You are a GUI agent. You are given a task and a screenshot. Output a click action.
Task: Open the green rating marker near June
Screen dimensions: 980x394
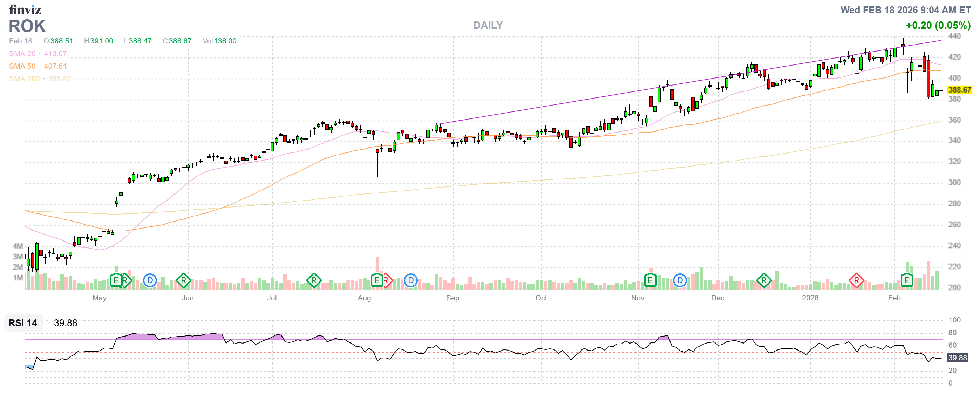[x=183, y=281]
